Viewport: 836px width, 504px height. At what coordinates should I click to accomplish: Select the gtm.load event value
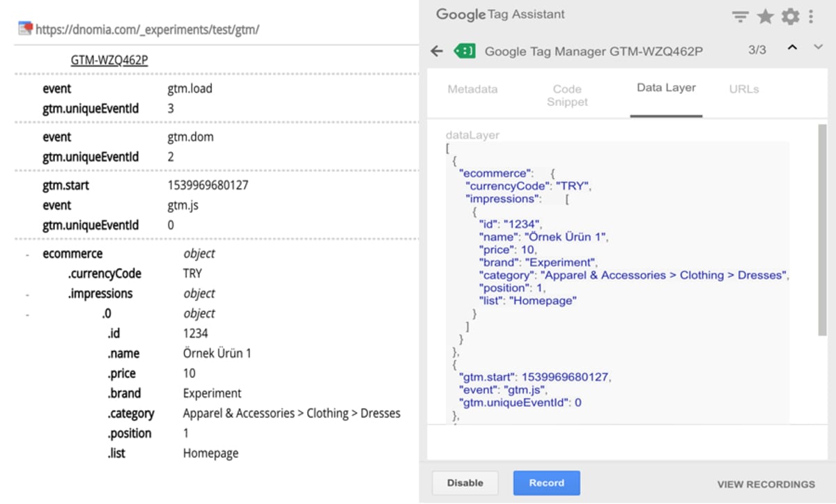[189, 89]
